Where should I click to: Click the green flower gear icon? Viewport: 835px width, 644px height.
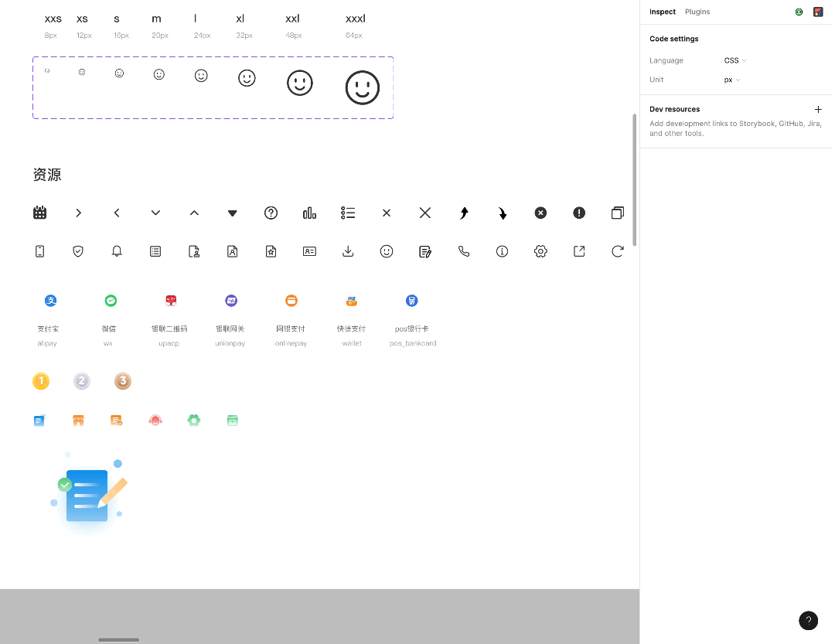[194, 421]
